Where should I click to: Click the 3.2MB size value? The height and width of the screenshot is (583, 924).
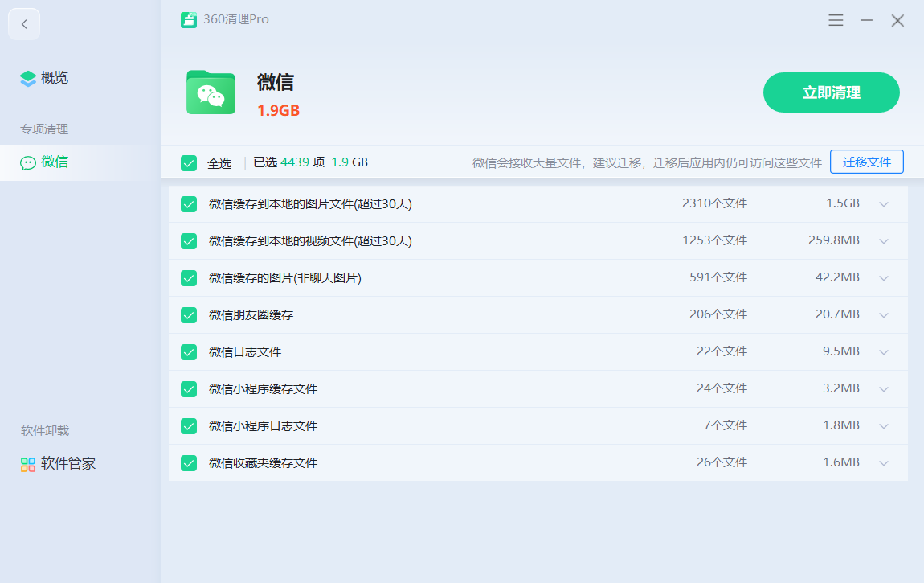[x=841, y=388]
